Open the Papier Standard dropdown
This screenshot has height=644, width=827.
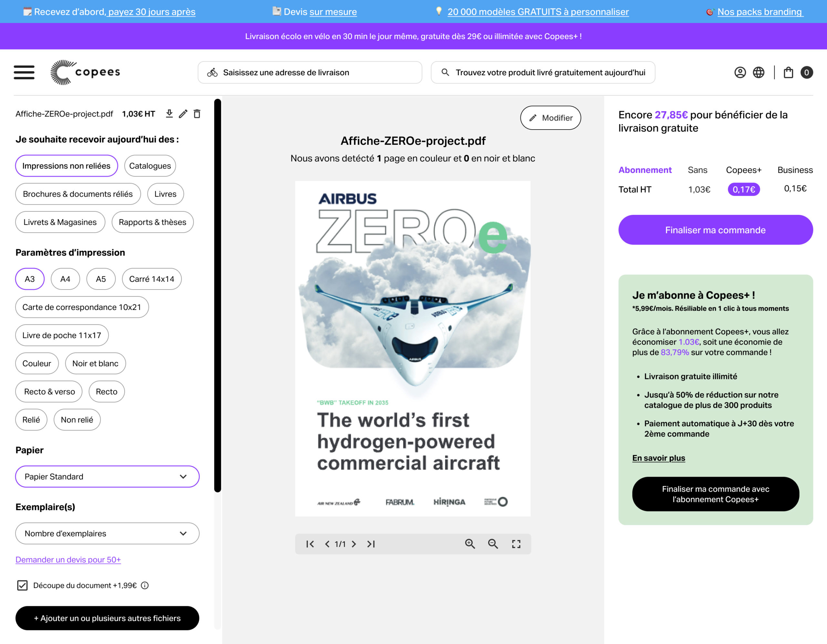[x=107, y=477]
